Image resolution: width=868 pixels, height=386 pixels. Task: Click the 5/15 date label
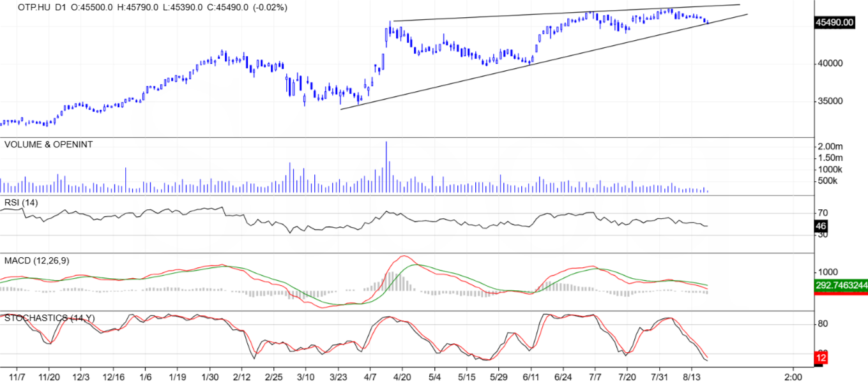click(466, 378)
